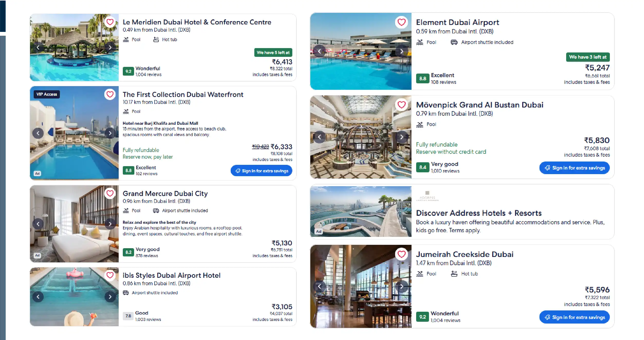Click the Address Hotels infinity pool thumbnail
This screenshot has width=644, height=340.
coord(361,211)
